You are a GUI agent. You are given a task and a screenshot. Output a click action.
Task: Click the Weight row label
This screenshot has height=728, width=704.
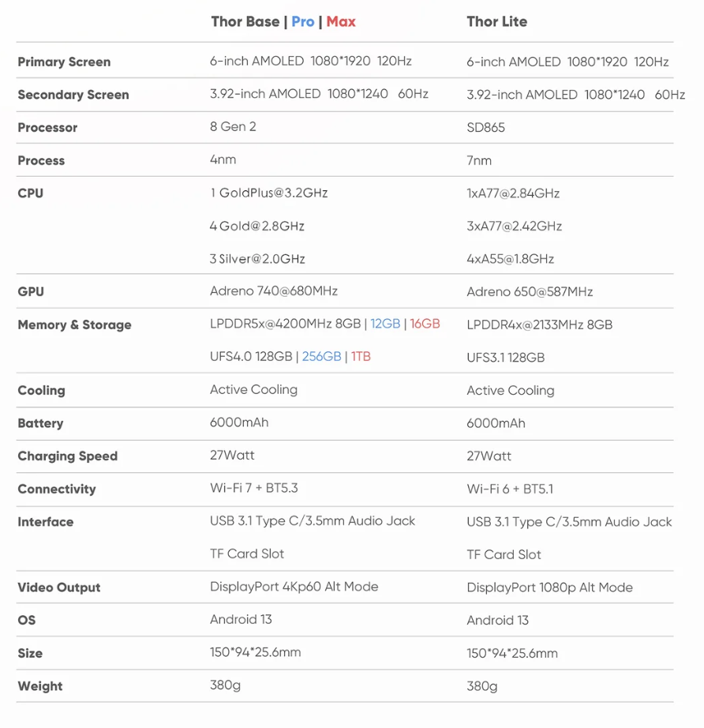click(x=40, y=686)
